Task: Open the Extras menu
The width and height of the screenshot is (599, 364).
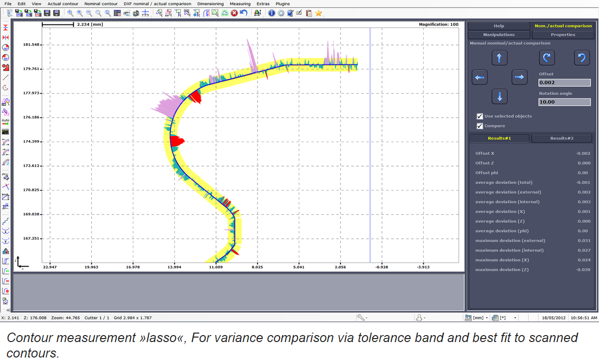Action: [263, 3]
